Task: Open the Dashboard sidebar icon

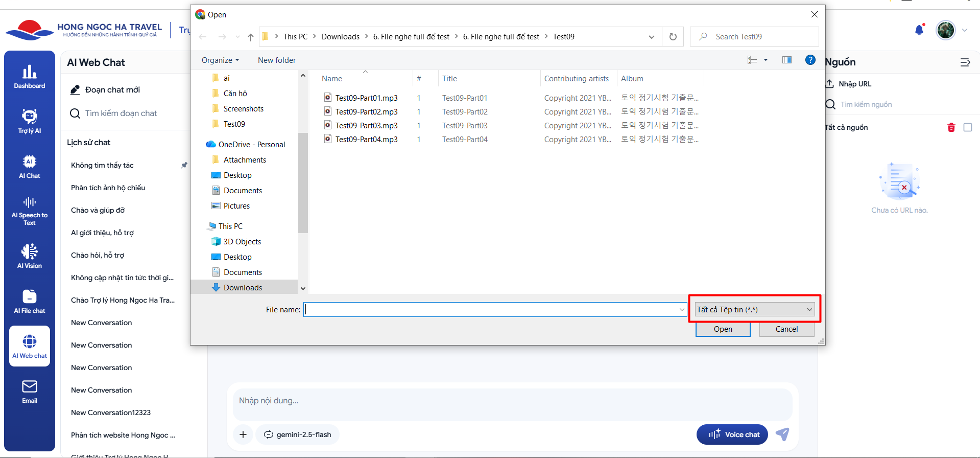Action: pos(30,77)
